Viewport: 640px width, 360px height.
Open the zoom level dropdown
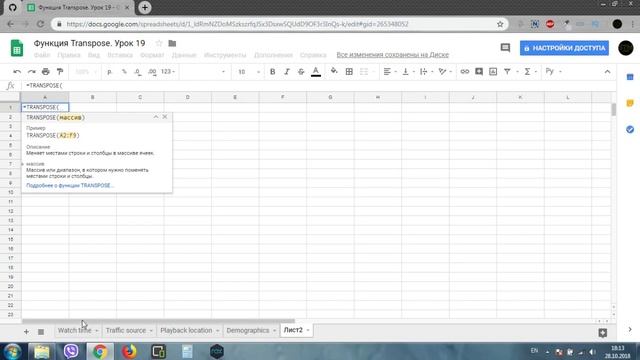click(86, 71)
